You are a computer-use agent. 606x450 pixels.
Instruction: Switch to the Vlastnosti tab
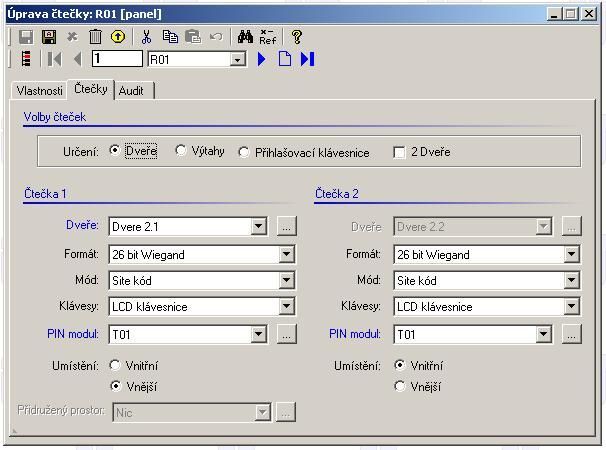click(x=40, y=91)
